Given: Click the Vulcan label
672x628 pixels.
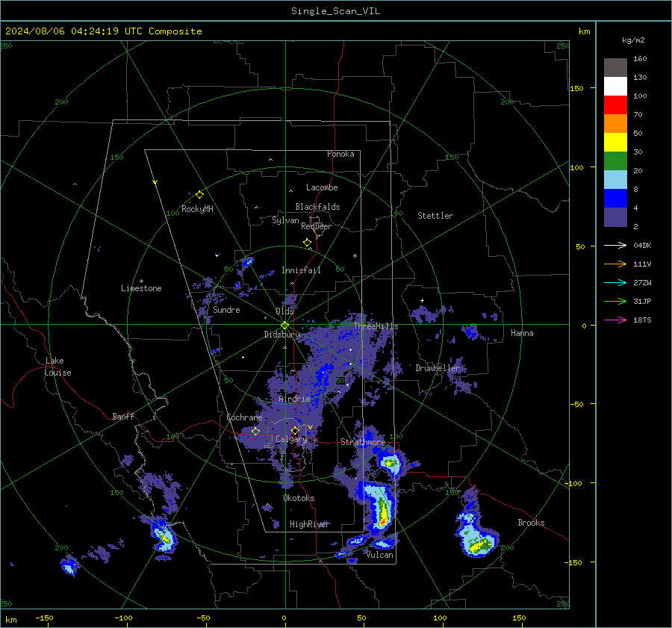Looking at the screenshot, I should [x=380, y=555].
